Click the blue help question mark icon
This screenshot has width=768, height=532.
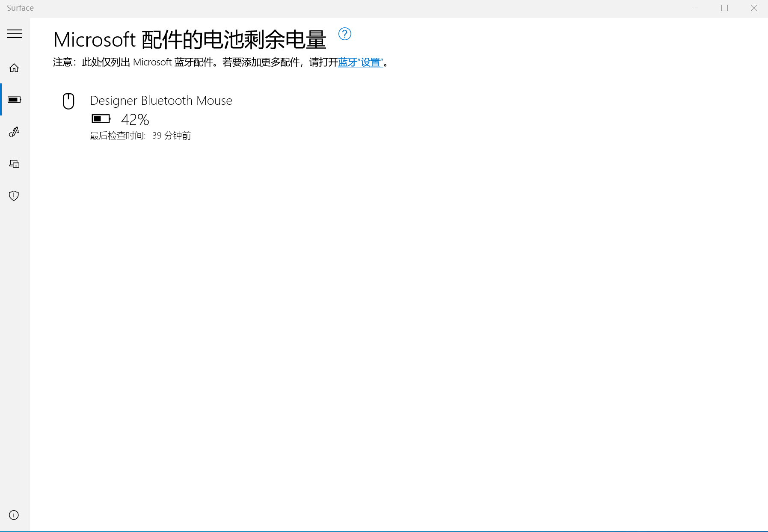345,35
